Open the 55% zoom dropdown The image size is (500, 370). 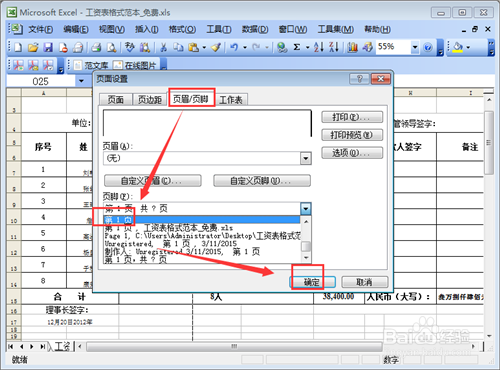(x=415, y=47)
